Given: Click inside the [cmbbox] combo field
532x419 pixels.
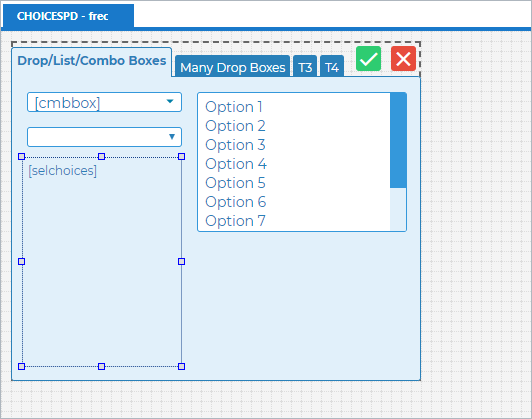Looking at the screenshot, I should click(104, 102).
